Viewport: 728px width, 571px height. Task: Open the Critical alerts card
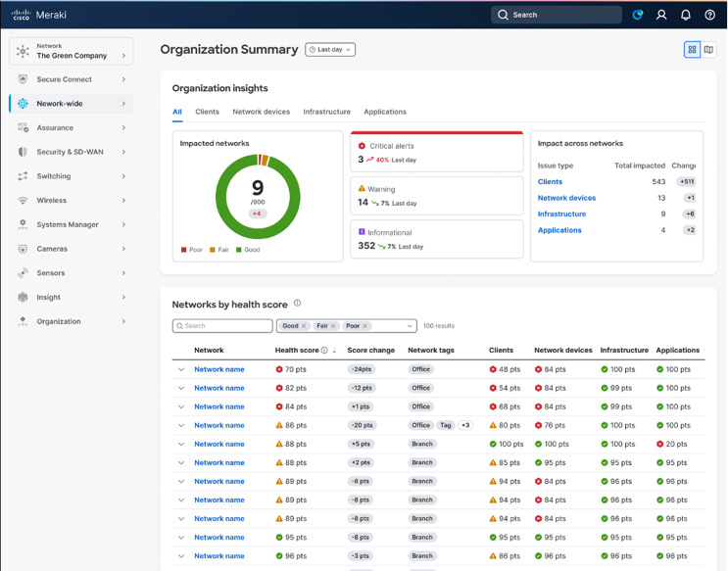click(437, 152)
